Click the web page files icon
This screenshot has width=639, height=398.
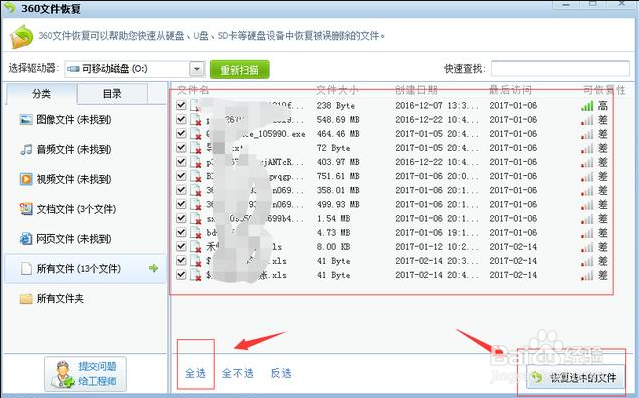click(26, 239)
